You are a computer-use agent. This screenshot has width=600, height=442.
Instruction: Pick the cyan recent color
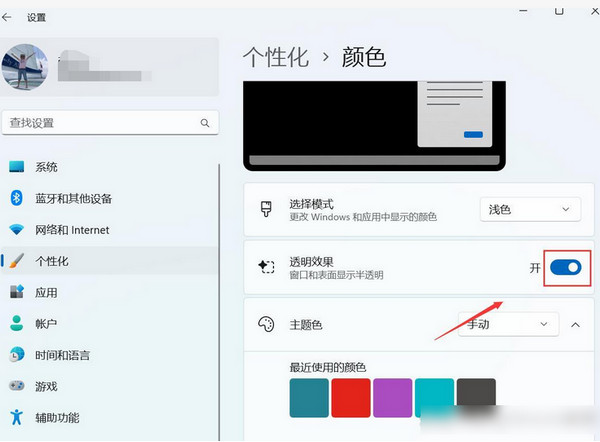tap(434, 398)
